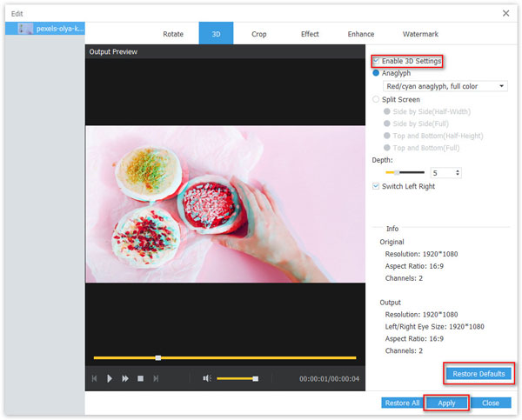Select the Split Screen radio option
522x420 pixels.
point(376,99)
